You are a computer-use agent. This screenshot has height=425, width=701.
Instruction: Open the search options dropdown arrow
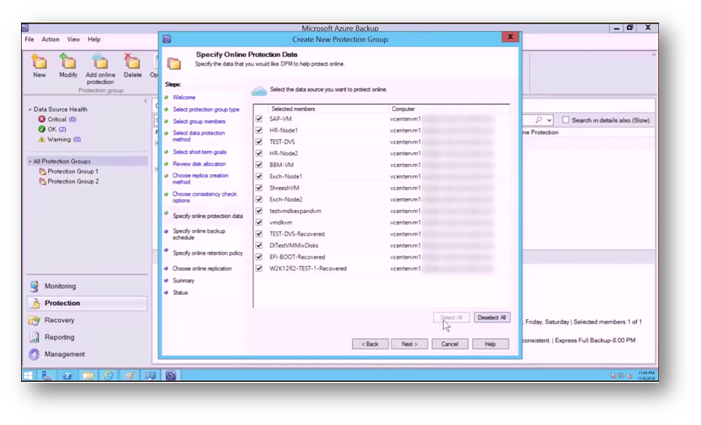pos(549,120)
